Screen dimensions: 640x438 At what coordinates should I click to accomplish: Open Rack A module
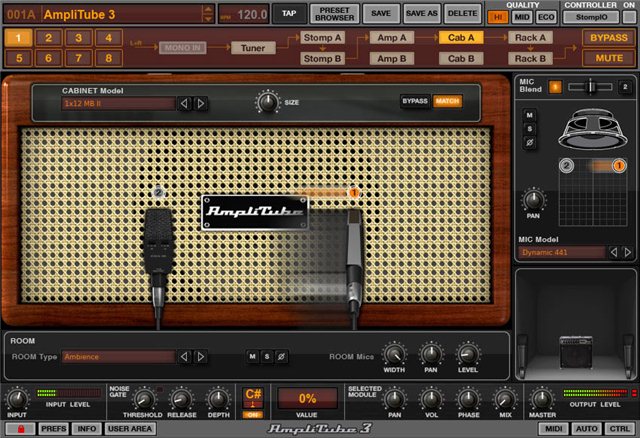(530, 38)
